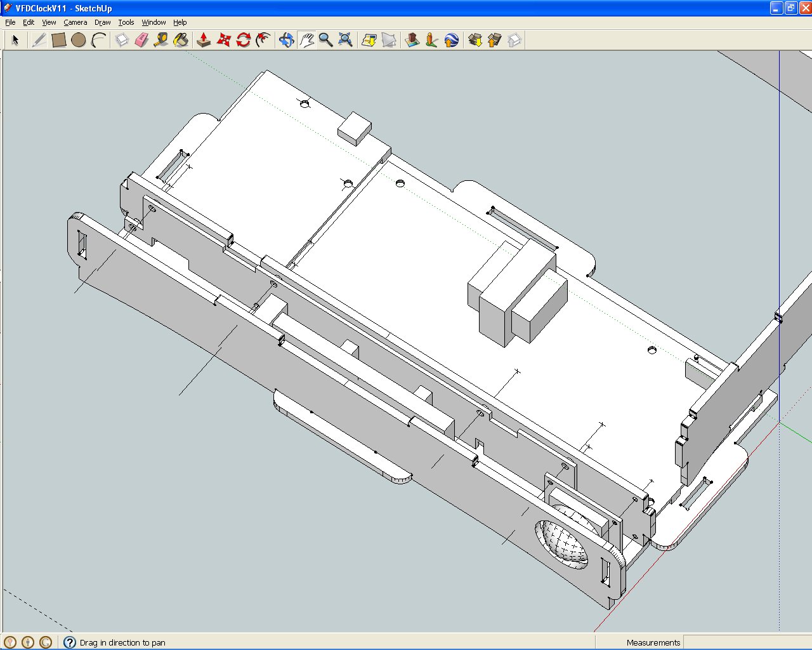
Task: Zoom Extents to fit the model
Action: (x=346, y=39)
